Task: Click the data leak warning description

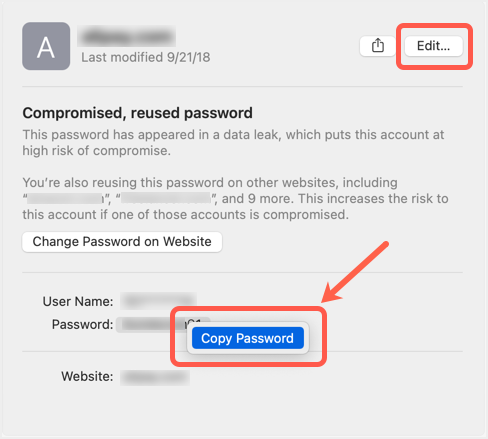Action: 233,143
